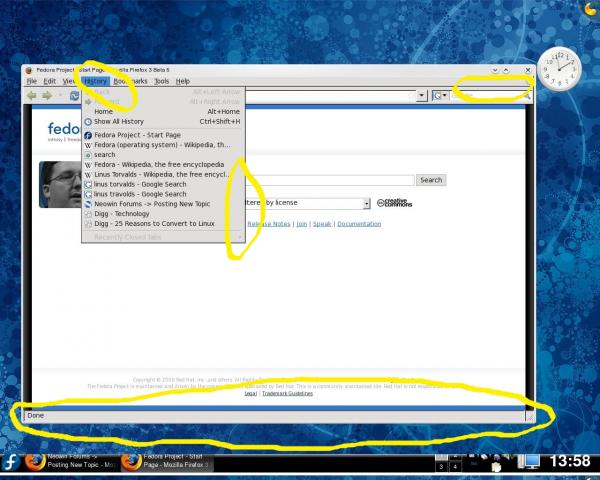600x480 pixels.
Task: Click the 13:58 digital clock in panel
Action: pos(570,461)
